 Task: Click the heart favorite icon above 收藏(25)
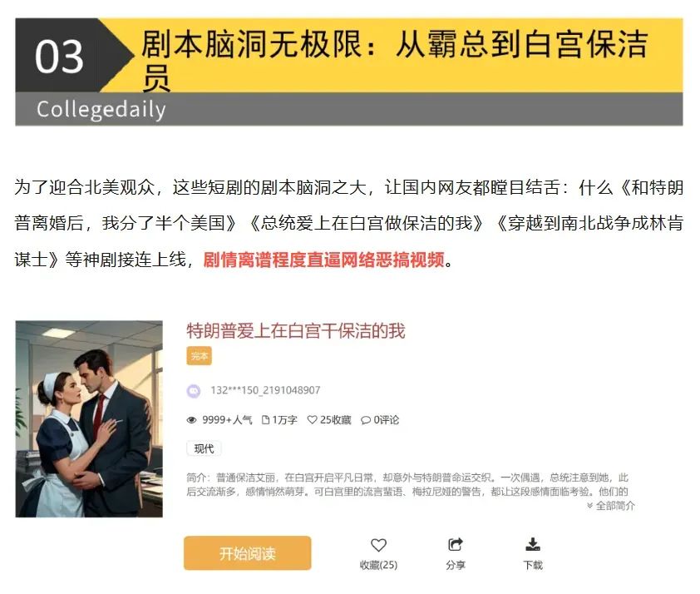coord(378,545)
